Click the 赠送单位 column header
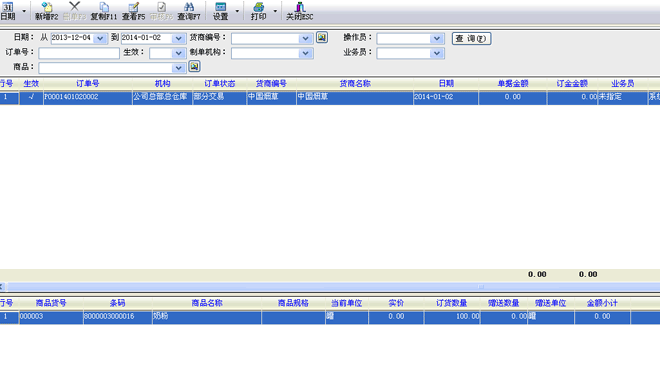This screenshot has width=660, height=381. pos(551,303)
